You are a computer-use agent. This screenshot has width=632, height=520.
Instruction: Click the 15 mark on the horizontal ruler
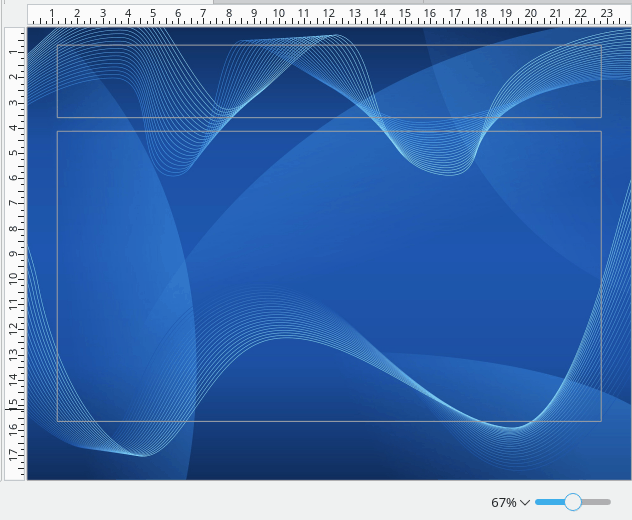(404, 14)
